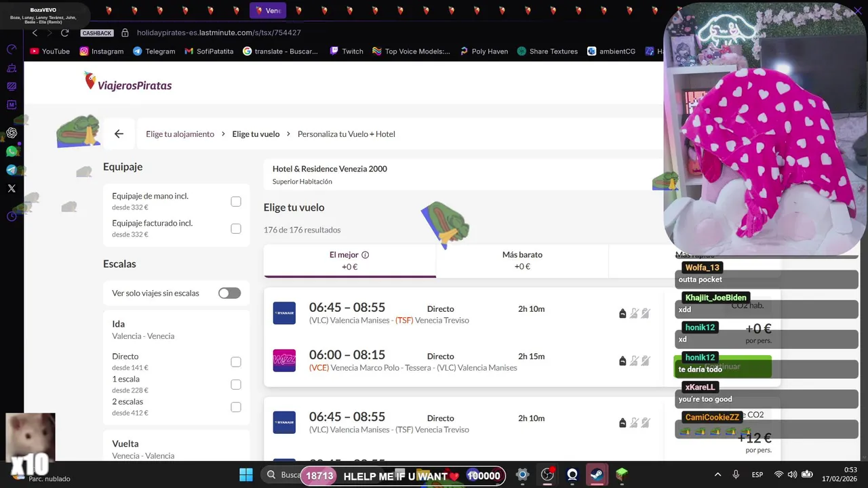868x488 pixels.
Task: Select the active Vene browser tab
Action: click(268, 10)
